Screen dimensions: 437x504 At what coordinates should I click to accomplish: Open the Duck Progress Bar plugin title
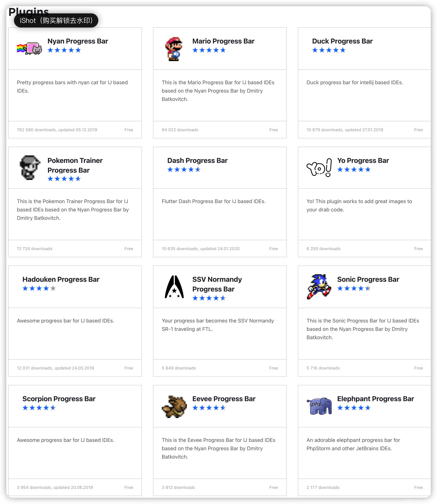(342, 41)
